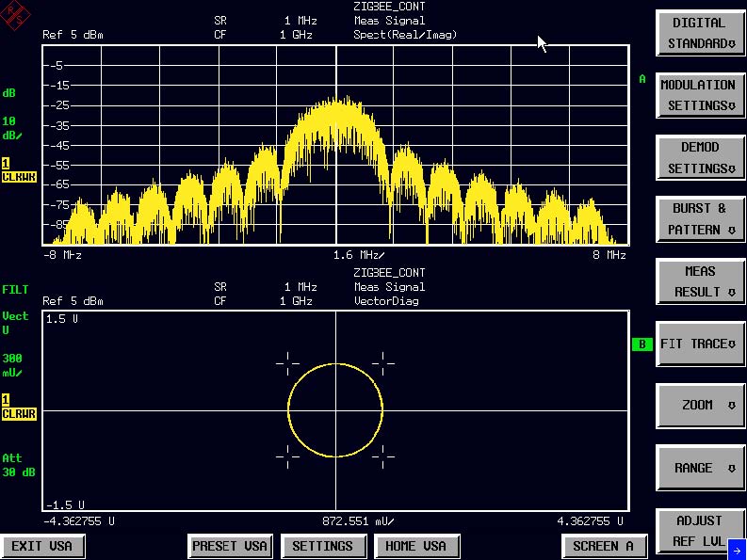The image size is (747, 560).
Task: Toggle the SCREEN A hotkey
Action: point(603,546)
